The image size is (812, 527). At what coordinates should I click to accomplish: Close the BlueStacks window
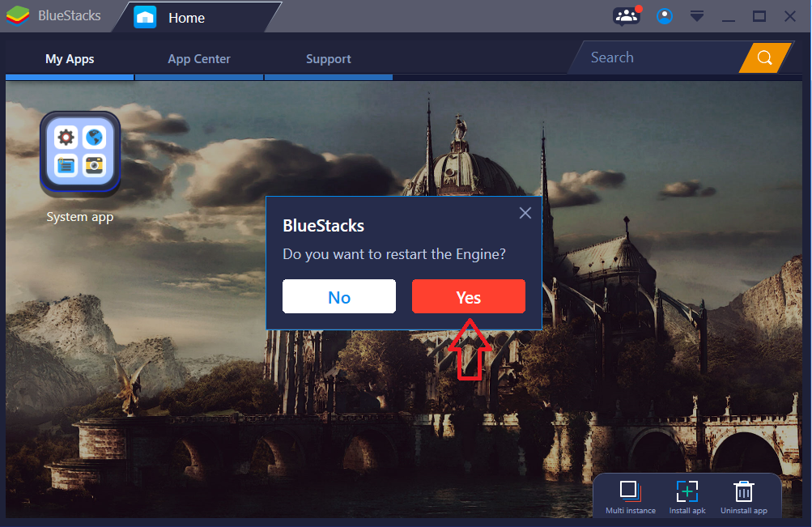point(789,16)
